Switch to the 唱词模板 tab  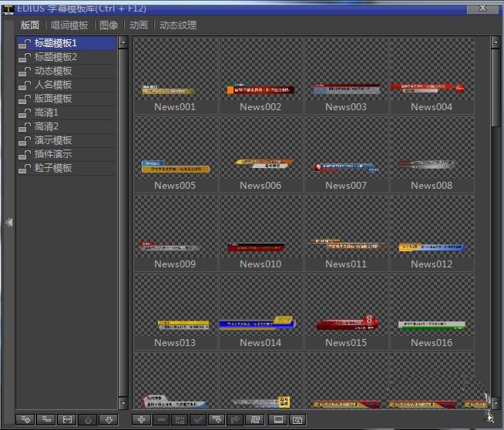tap(69, 25)
